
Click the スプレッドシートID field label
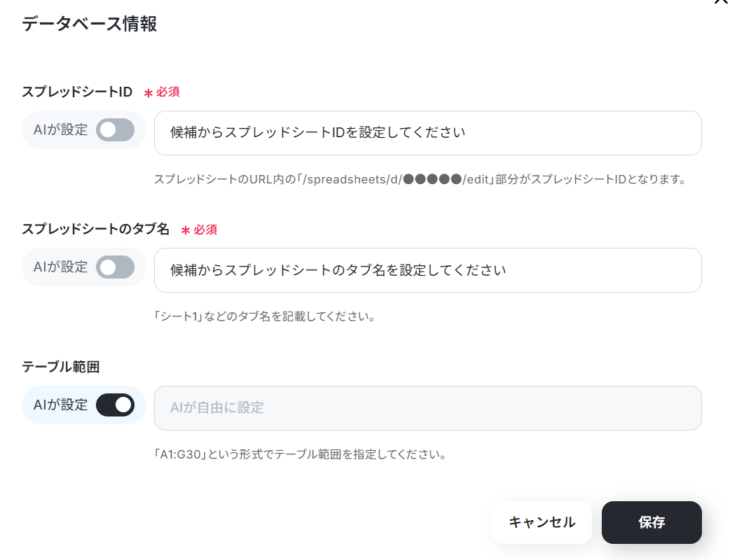pyautogui.click(x=77, y=92)
